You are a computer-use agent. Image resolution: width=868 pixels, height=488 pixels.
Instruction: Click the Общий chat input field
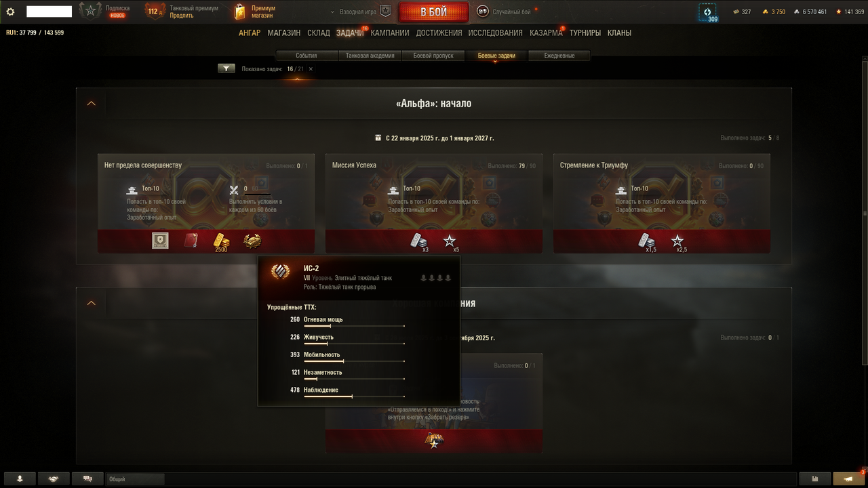pos(136,479)
